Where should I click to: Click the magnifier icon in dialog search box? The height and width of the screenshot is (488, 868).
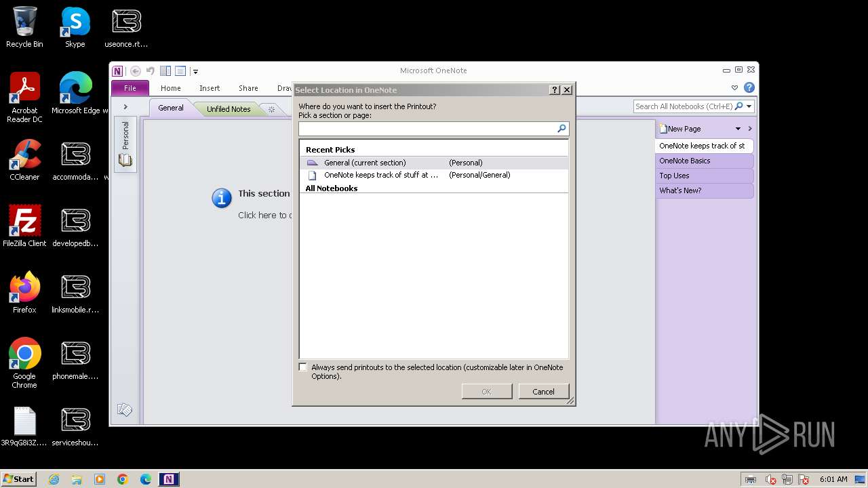tap(561, 128)
